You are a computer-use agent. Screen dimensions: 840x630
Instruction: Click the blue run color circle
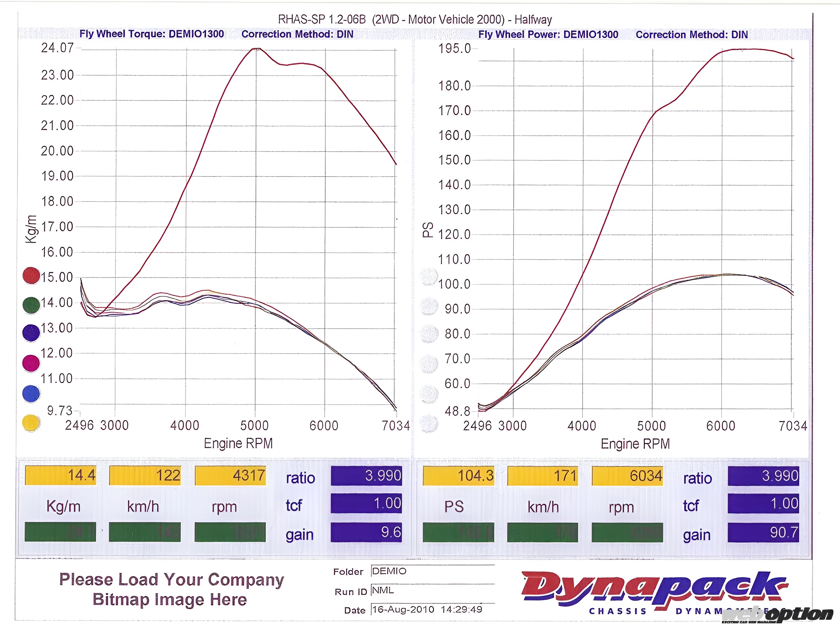[31, 394]
